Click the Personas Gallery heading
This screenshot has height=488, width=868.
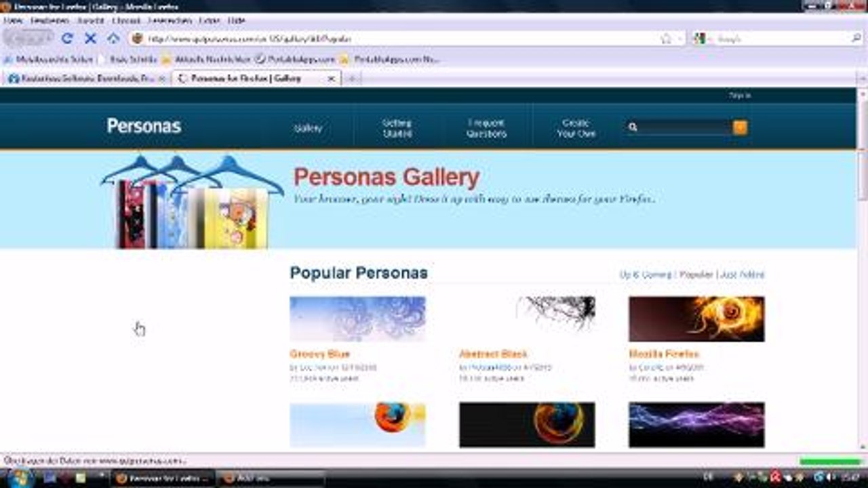pyautogui.click(x=387, y=178)
